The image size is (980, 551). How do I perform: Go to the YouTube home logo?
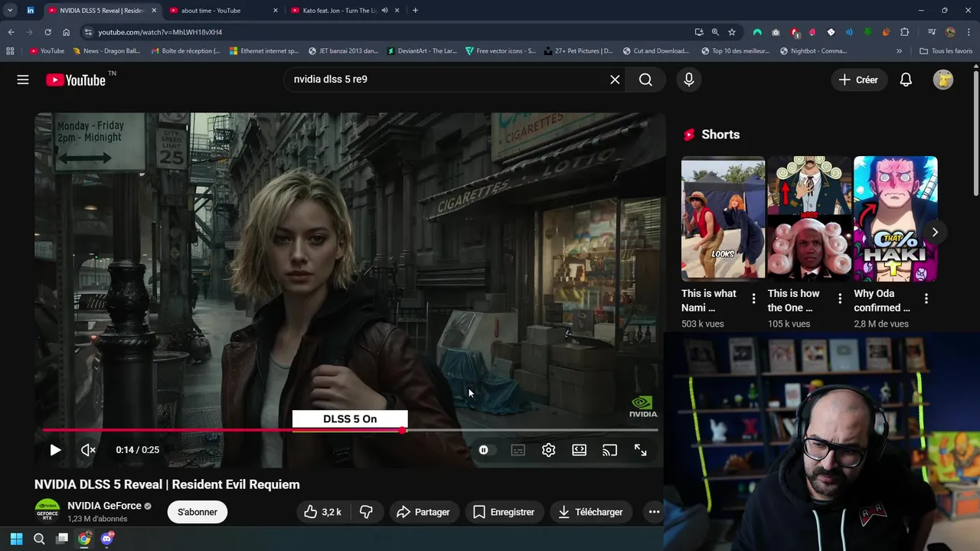76,80
